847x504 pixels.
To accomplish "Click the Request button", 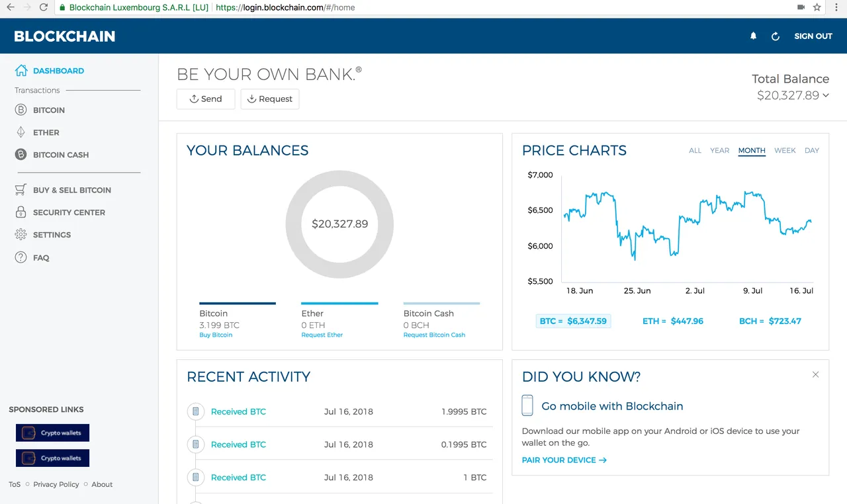I will pos(269,99).
